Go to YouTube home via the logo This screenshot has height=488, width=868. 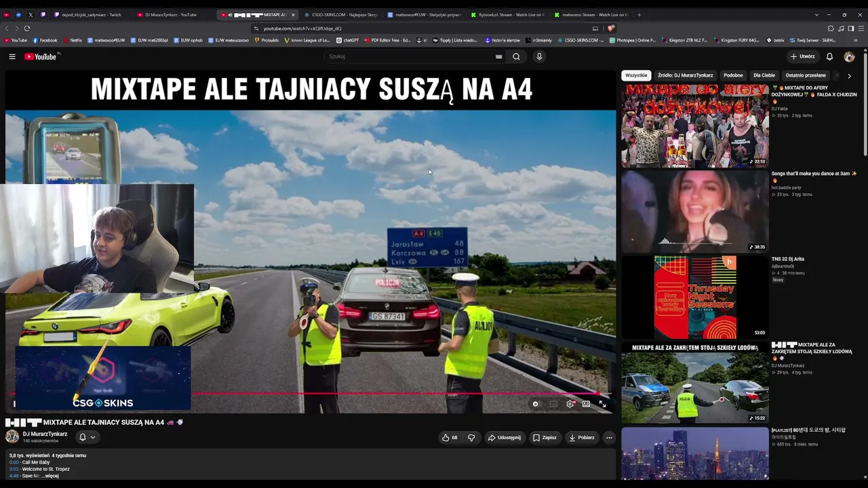[41, 57]
